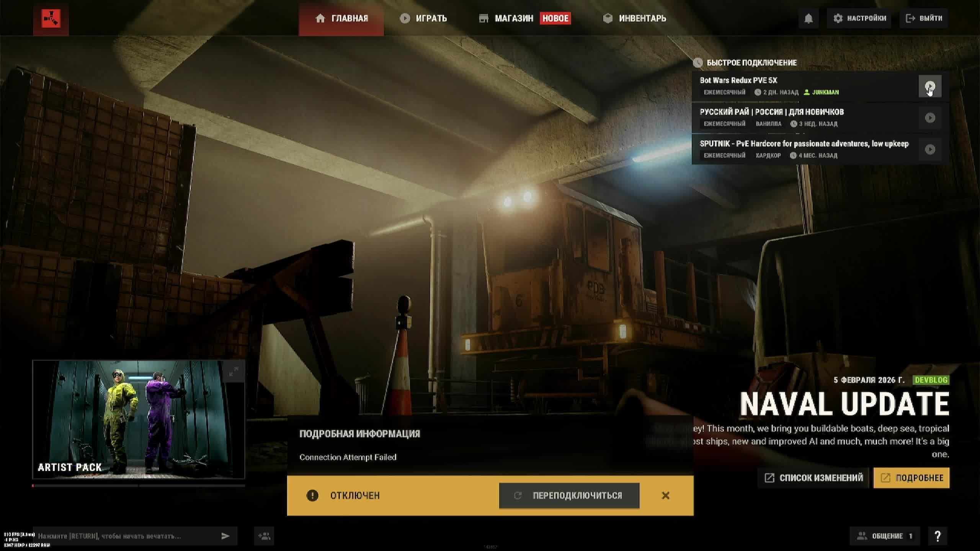Click the Rust logo icon
Screen dimensions: 980x551
click(51, 18)
